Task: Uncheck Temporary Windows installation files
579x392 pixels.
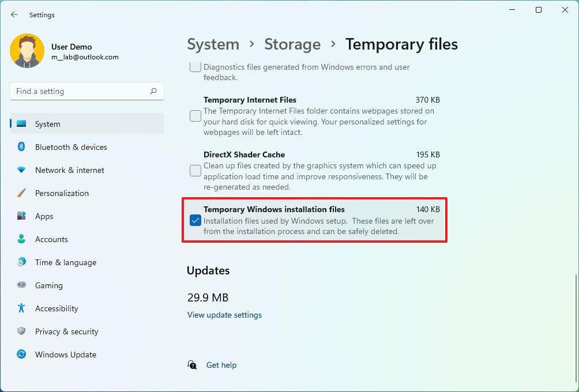Action: coord(195,221)
